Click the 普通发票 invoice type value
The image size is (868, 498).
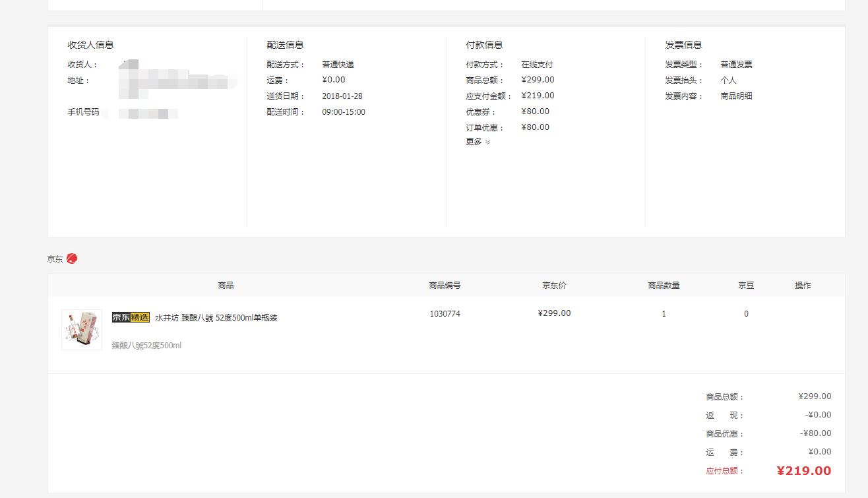tap(736, 65)
